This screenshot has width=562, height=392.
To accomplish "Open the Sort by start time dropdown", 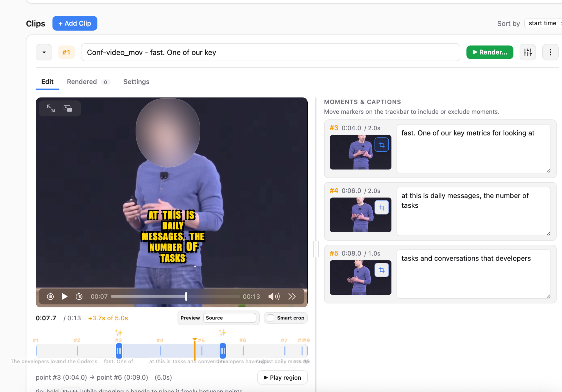I will pos(543,23).
